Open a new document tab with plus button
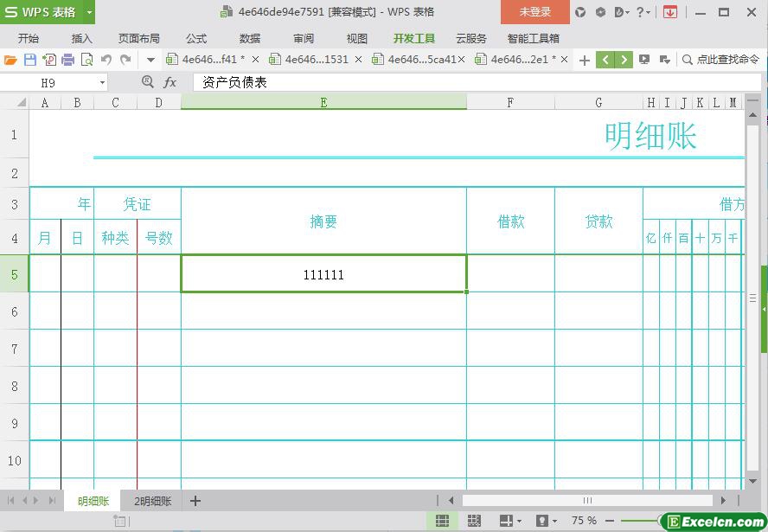 (585, 60)
